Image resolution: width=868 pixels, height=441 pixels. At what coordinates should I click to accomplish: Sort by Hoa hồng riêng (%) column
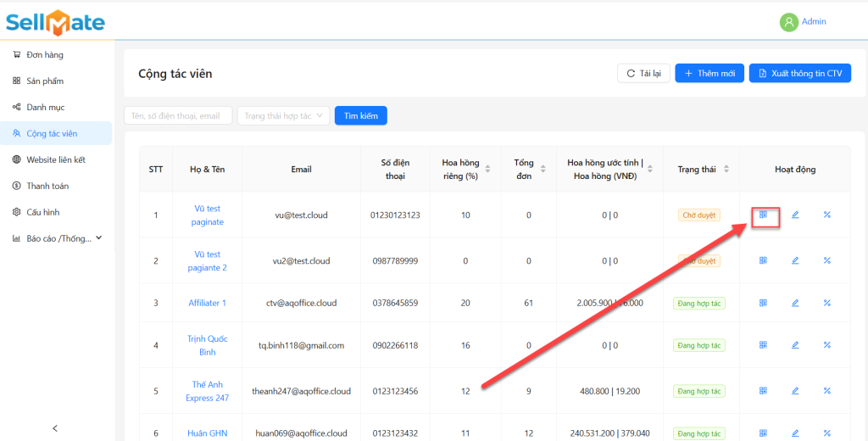click(x=487, y=169)
